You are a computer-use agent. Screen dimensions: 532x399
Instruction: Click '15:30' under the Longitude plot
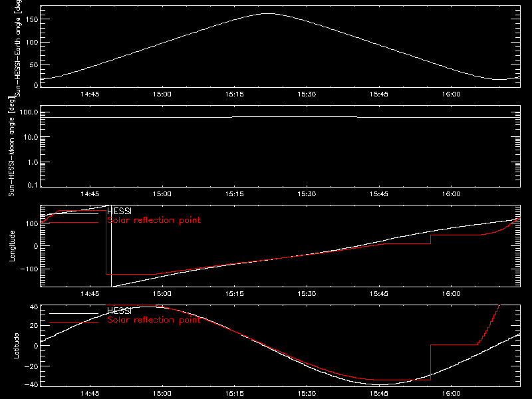tap(307, 294)
